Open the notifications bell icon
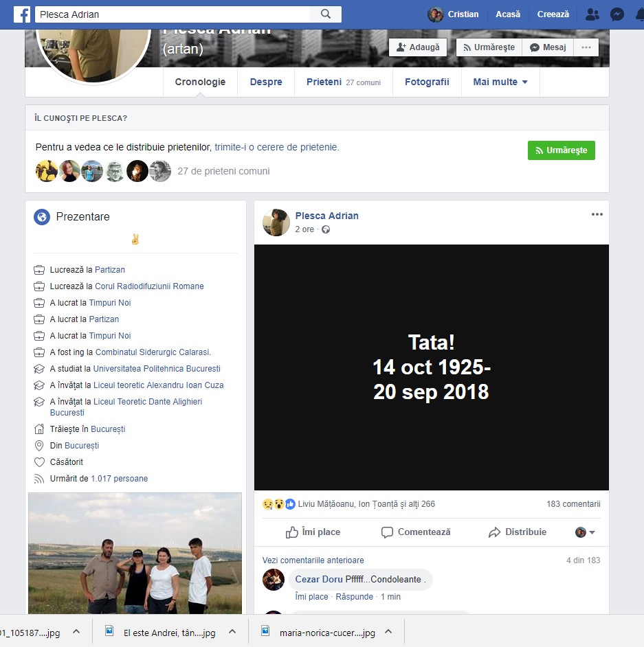 click(x=639, y=14)
